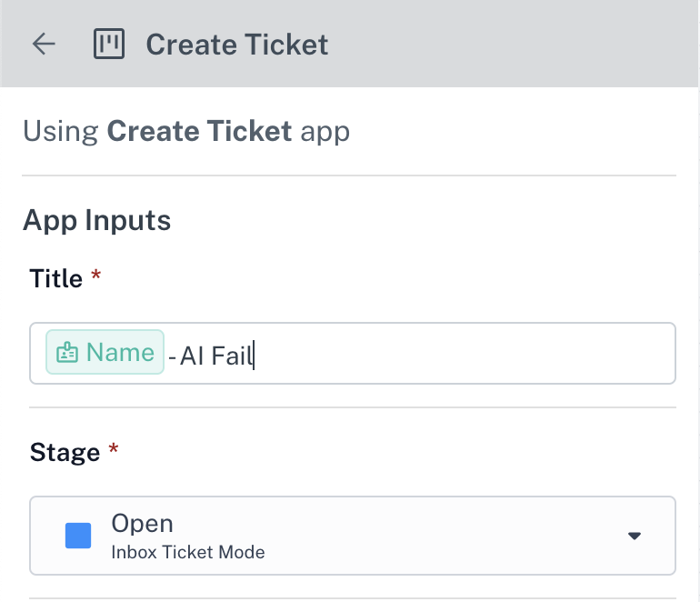Image resolution: width=700 pixels, height=602 pixels.
Task: Click the Stage field label
Action: pyautogui.click(x=65, y=453)
